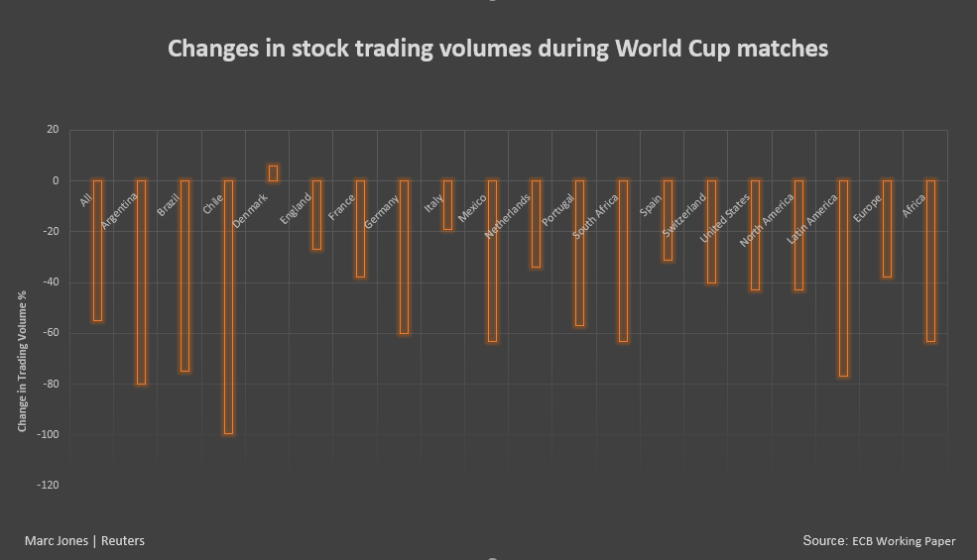Screen dimensions: 977x560
Task: Click the All category bar
Action: pyautogui.click(x=97, y=251)
